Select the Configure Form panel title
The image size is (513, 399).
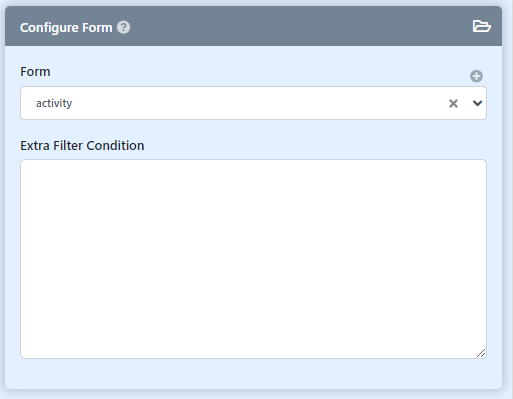click(x=66, y=28)
